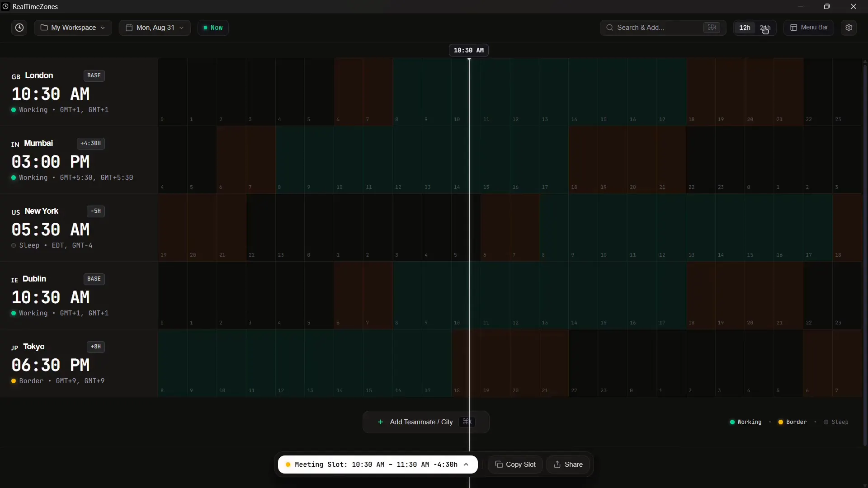868x488 pixels.
Task: Click the RealTimeZones title bar app icon
Action: coord(5,6)
